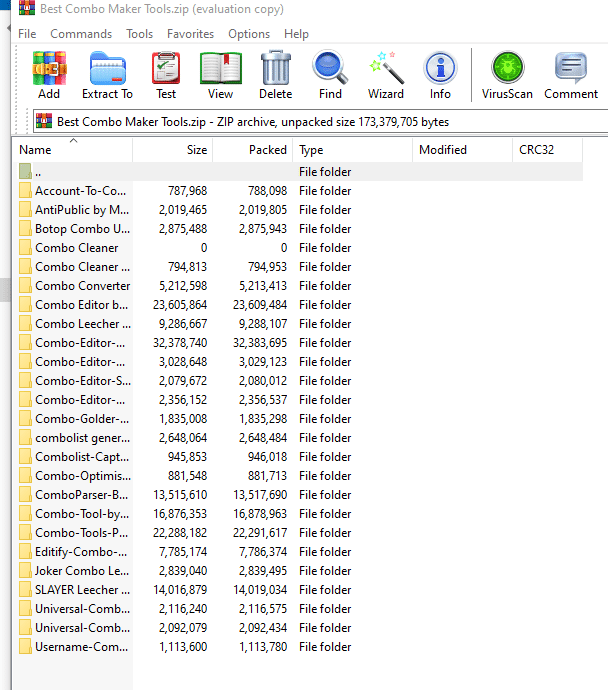Viewport: 608px width, 690px height.
Task: Open the Find tool
Action: pos(330,75)
